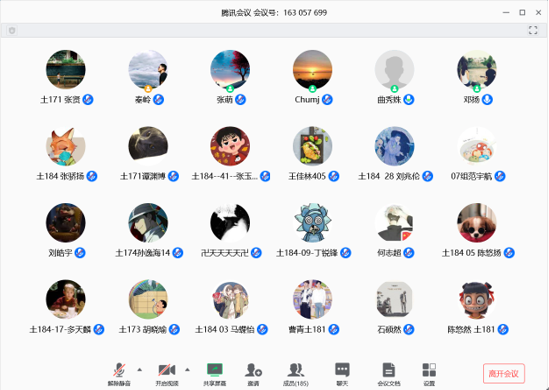
Task: Expand the video options arrow beside the camera
Action: coord(187,370)
